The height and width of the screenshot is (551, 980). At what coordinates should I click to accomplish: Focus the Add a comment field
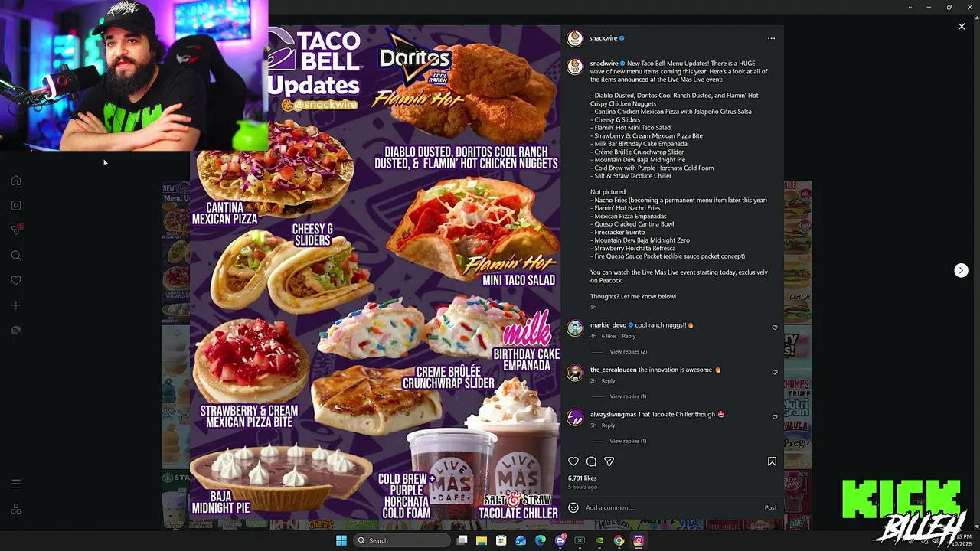click(671, 507)
